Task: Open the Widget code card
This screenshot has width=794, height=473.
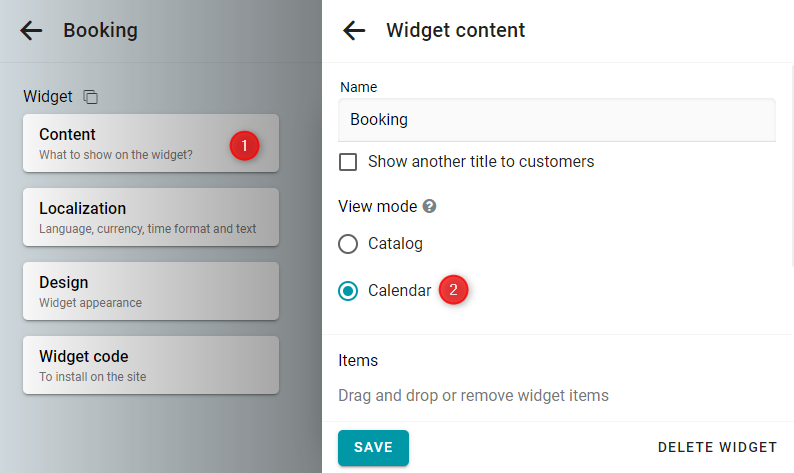Action: [x=151, y=365]
